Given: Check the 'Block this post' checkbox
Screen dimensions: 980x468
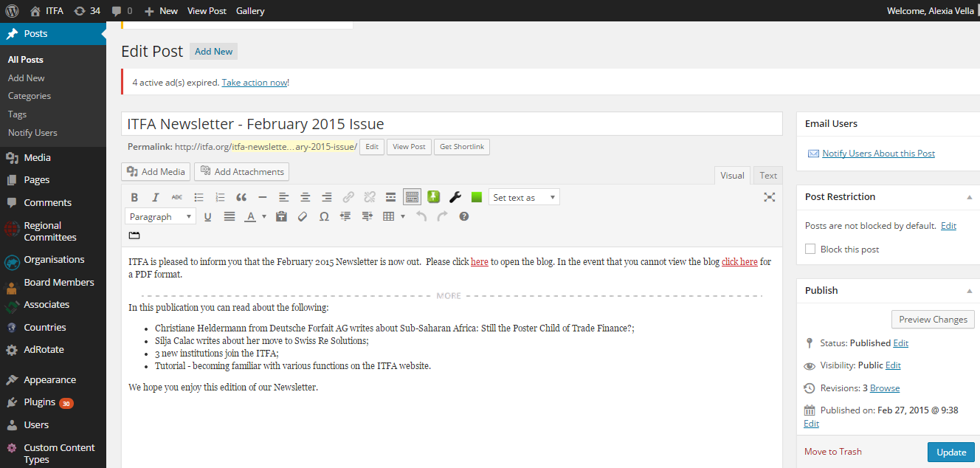Looking at the screenshot, I should pos(810,249).
